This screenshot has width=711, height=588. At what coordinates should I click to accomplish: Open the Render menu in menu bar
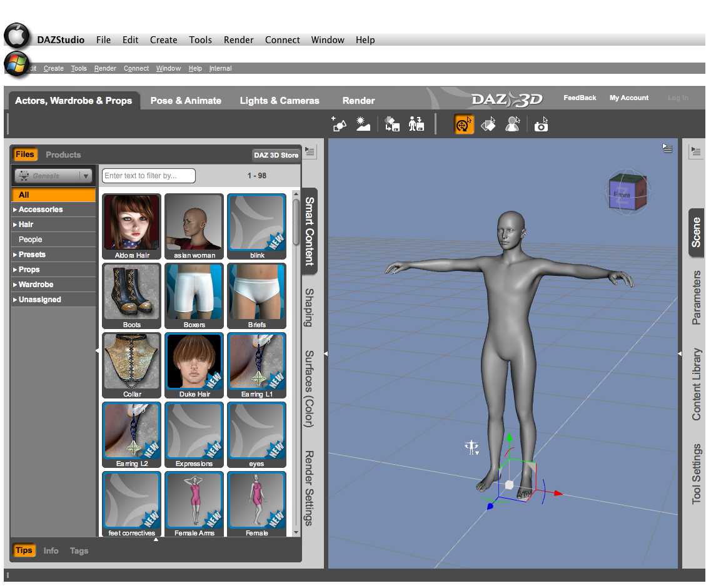(238, 40)
